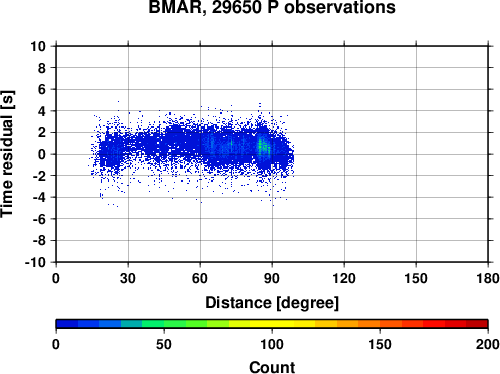Viewport: 500px width, 374px height.
Task: Click the 90 tick label on distance axis
Action: click(x=272, y=278)
